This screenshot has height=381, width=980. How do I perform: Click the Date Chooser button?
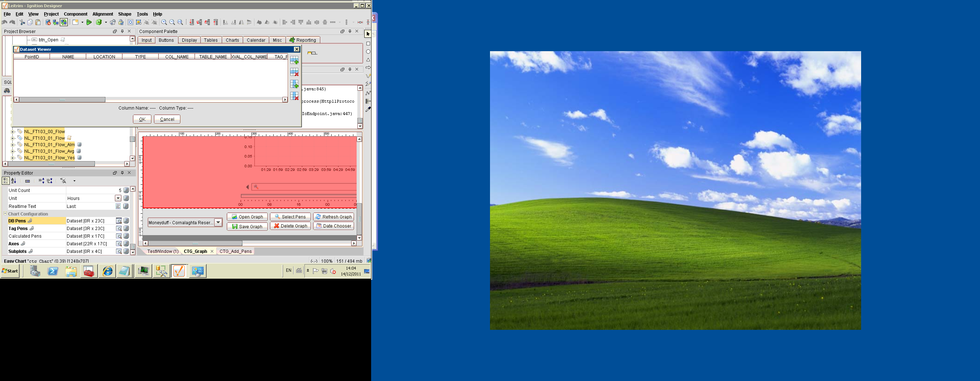(x=334, y=226)
